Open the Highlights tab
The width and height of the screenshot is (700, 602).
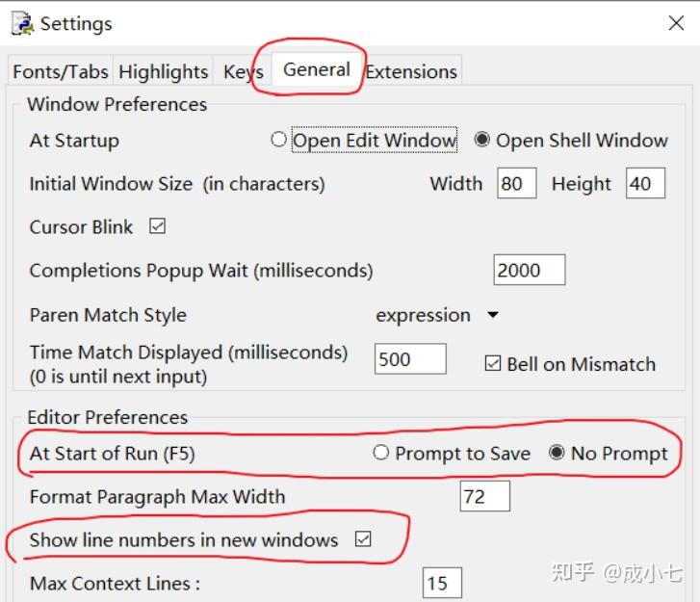coord(164,71)
